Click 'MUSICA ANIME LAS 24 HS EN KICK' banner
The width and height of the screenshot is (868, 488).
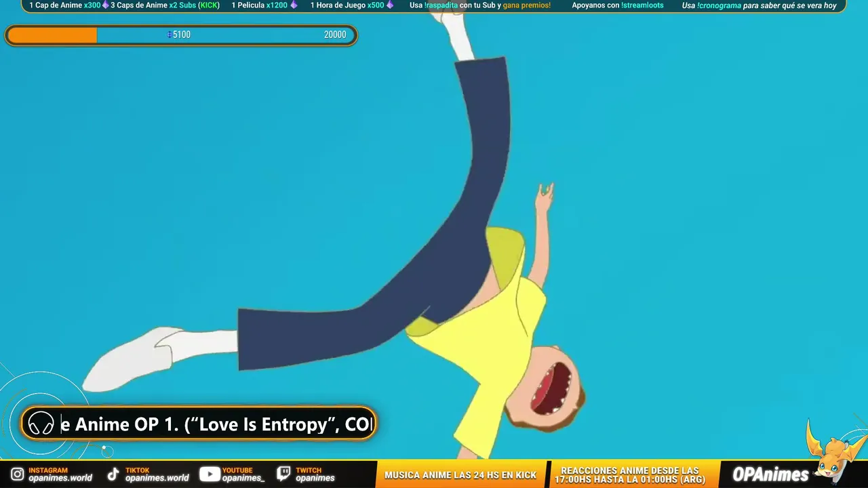(x=460, y=475)
